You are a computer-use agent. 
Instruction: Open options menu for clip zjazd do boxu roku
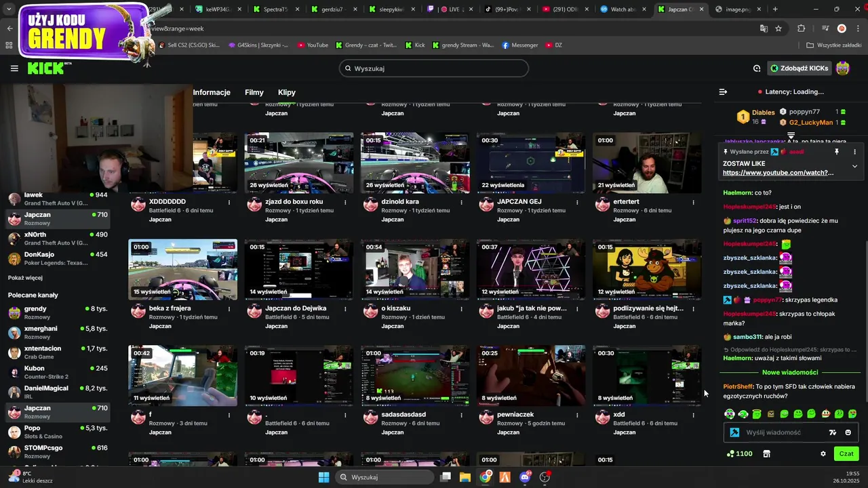tap(345, 202)
